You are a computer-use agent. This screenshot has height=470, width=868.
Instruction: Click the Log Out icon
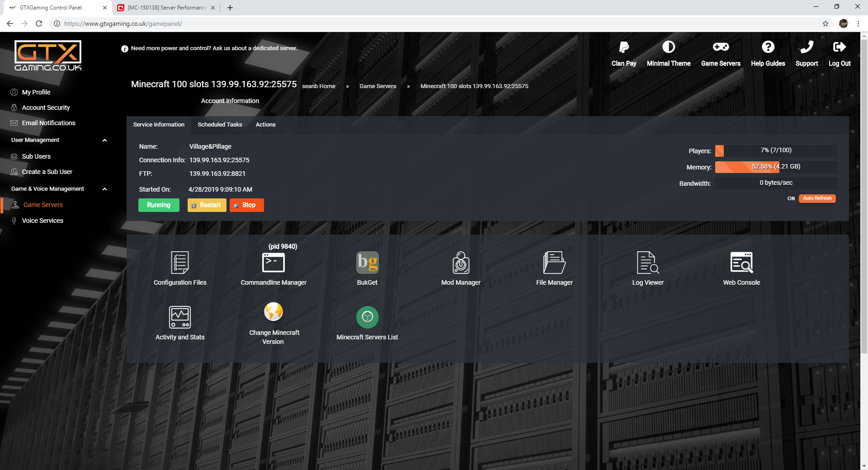[840, 47]
